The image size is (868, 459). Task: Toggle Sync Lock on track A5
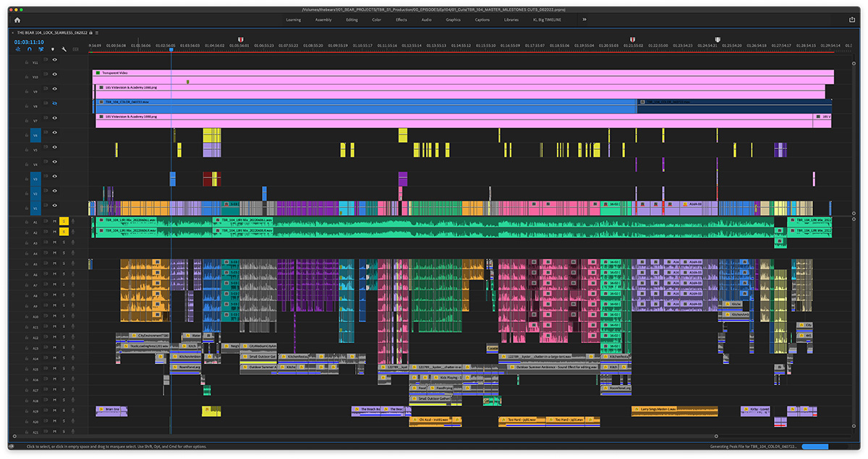[x=45, y=264]
